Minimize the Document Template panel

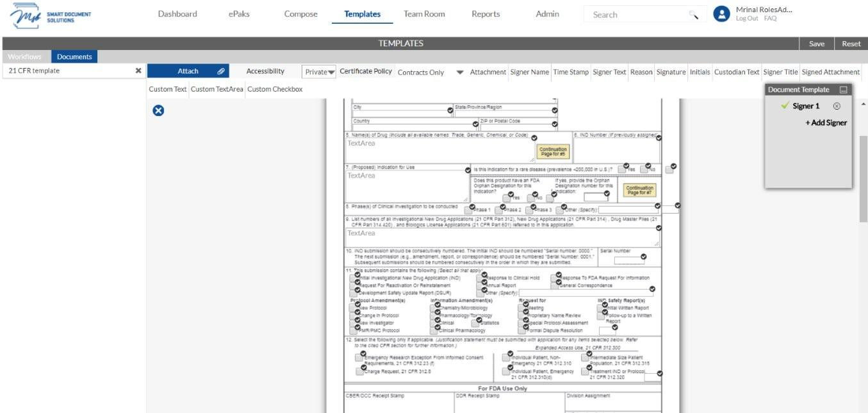[843, 90]
